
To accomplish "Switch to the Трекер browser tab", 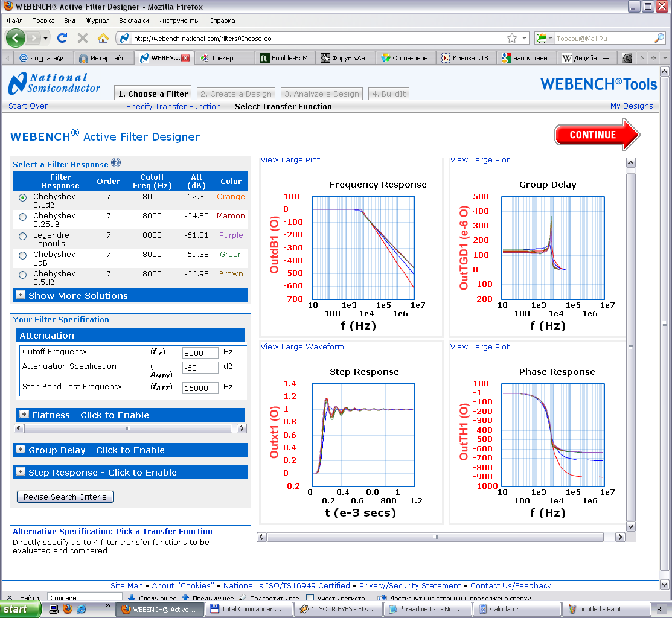I will (225, 58).
